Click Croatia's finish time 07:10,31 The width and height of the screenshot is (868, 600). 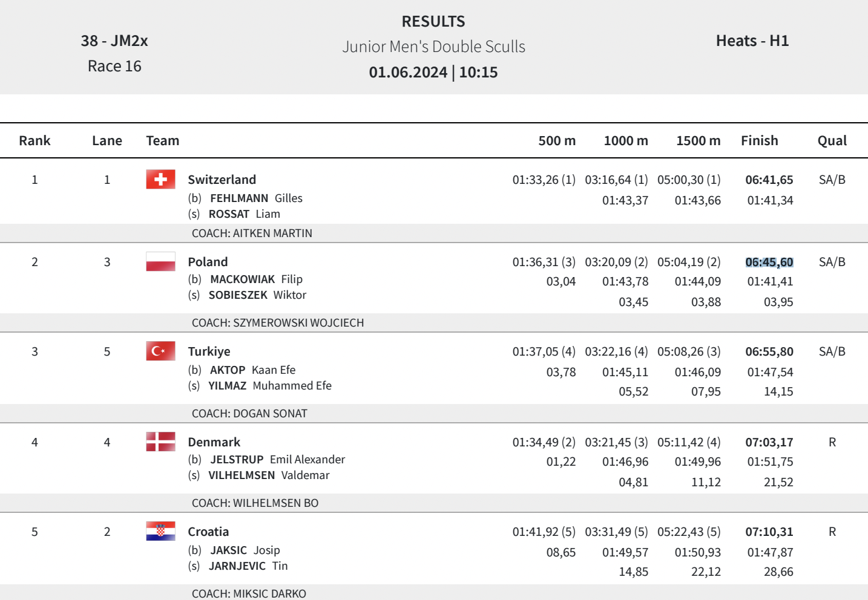pyautogui.click(x=769, y=532)
